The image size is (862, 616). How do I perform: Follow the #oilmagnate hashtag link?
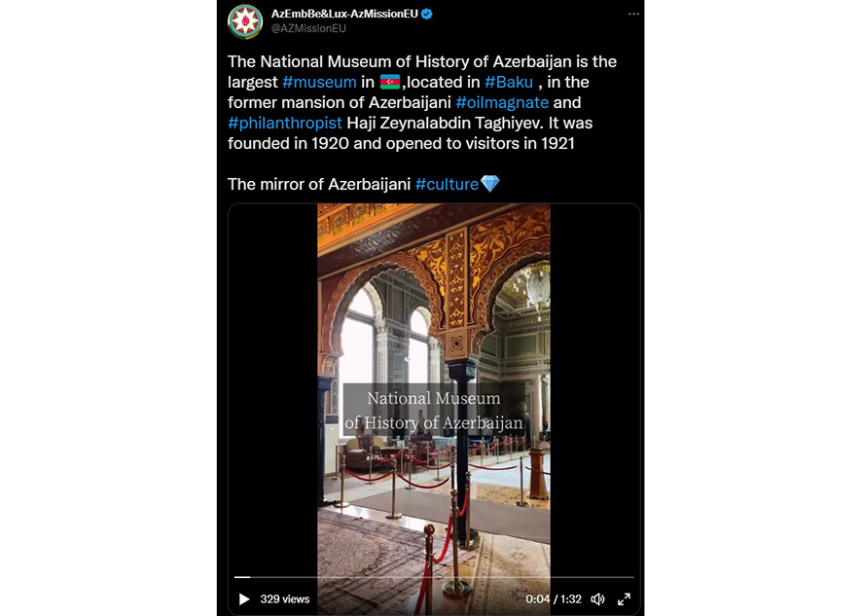(x=502, y=102)
